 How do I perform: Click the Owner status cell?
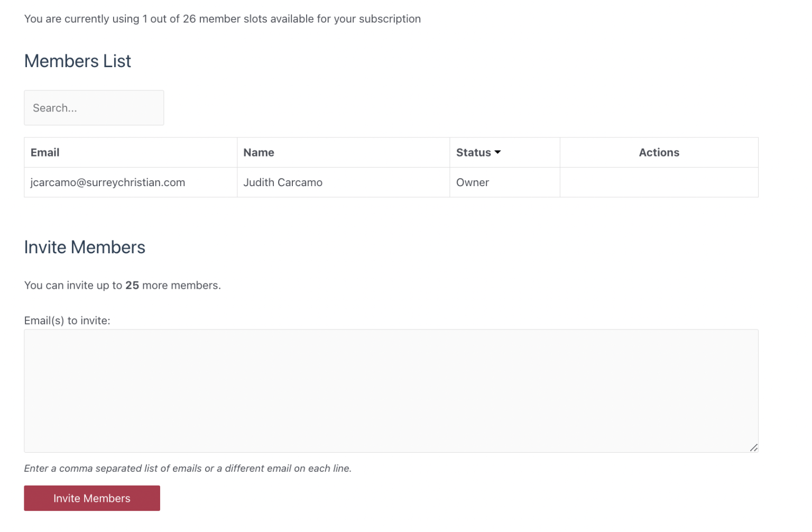(x=472, y=182)
